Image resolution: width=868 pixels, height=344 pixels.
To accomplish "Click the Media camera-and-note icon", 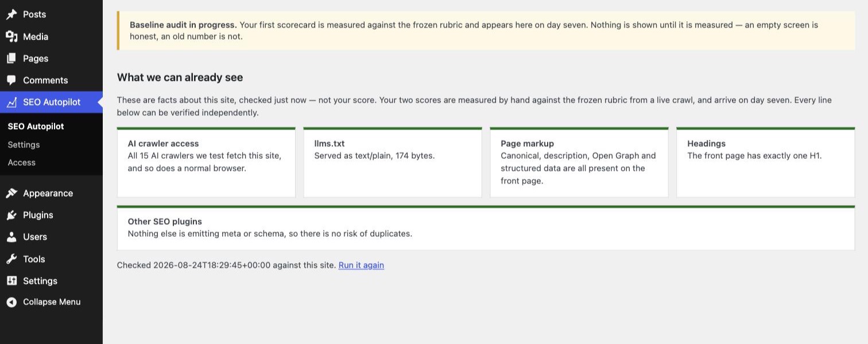I will 11,37.
